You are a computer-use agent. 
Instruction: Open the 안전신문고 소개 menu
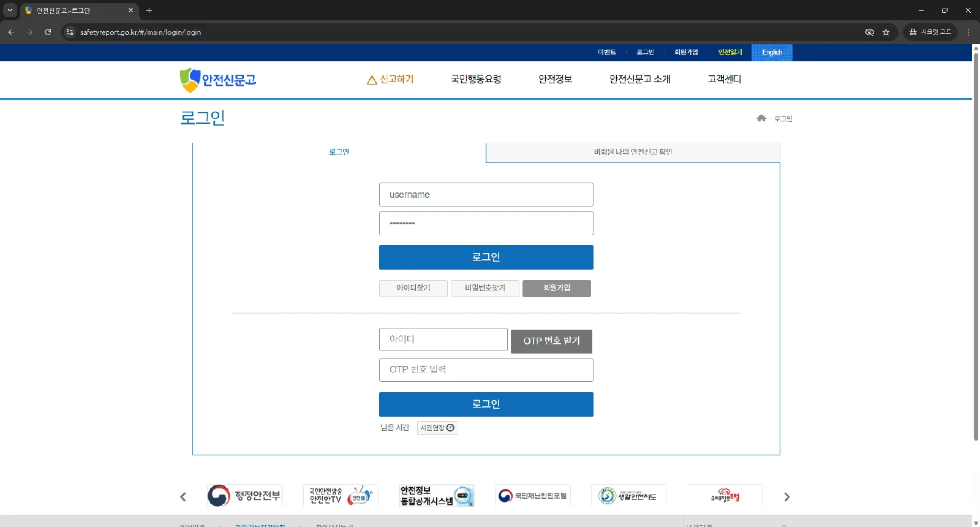tap(640, 79)
